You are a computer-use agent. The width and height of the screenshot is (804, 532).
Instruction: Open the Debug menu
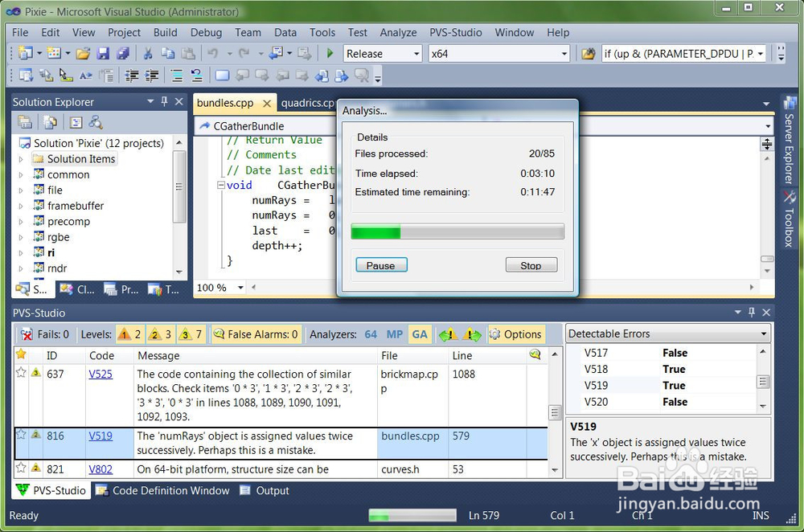(206, 32)
